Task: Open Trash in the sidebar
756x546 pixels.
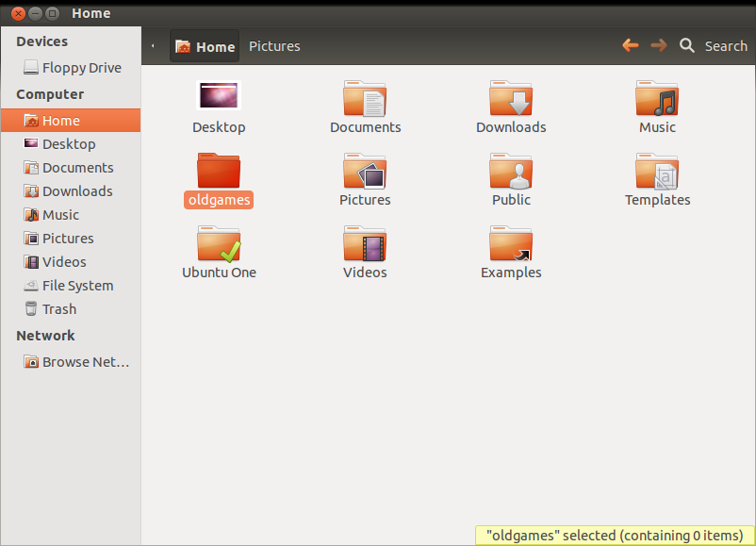Action: click(58, 309)
